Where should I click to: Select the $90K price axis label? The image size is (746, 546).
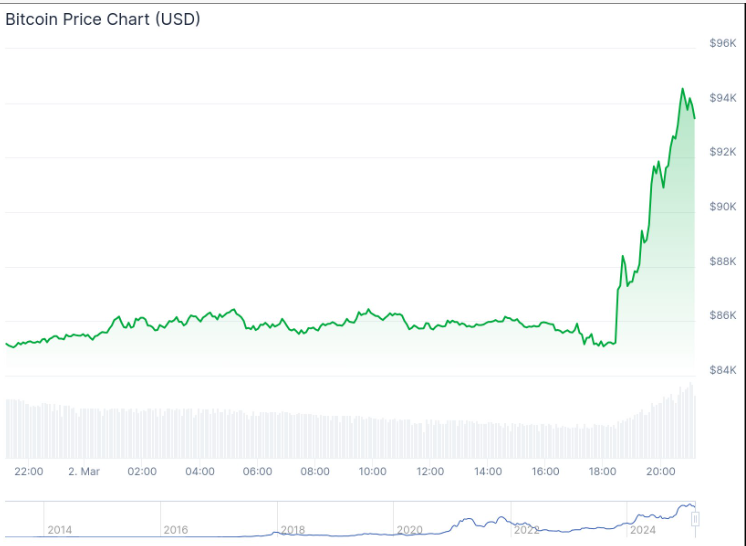723,206
